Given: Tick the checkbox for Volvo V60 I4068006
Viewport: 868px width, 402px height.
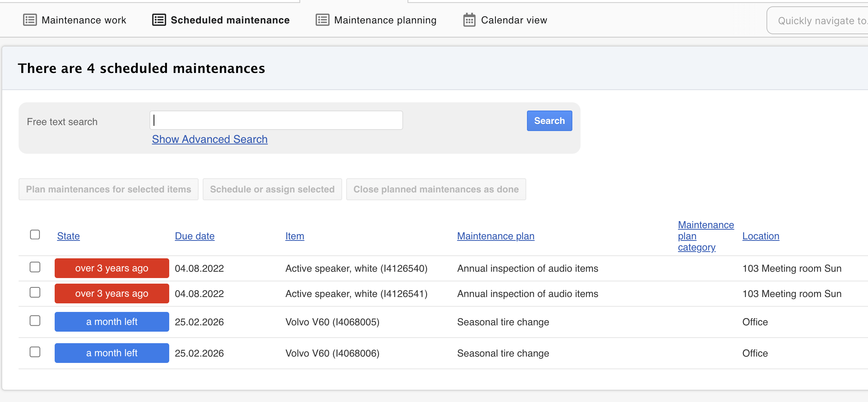Looking at the screenshot, I should [35, 352].
